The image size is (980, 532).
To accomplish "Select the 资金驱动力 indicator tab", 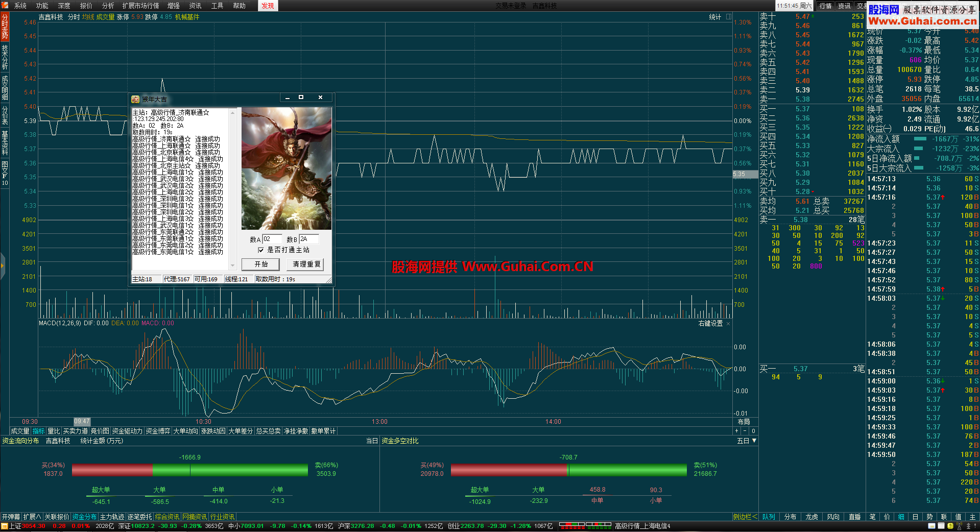I will (x=127, y=431).
